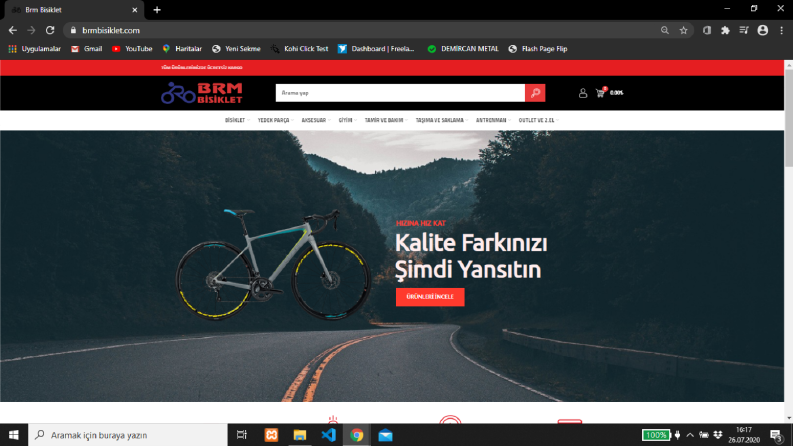Image resolution: width=793 pixels, height=446 pixels.
Task: Open Uygulamalar apps bookmark
Action: point(34,49)
